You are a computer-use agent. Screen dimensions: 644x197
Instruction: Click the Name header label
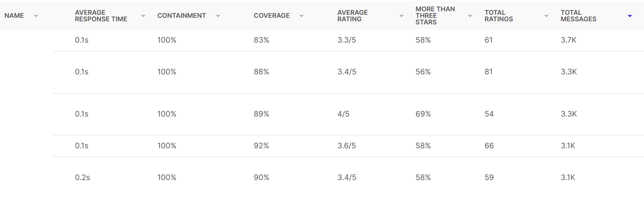pos(14,16)
